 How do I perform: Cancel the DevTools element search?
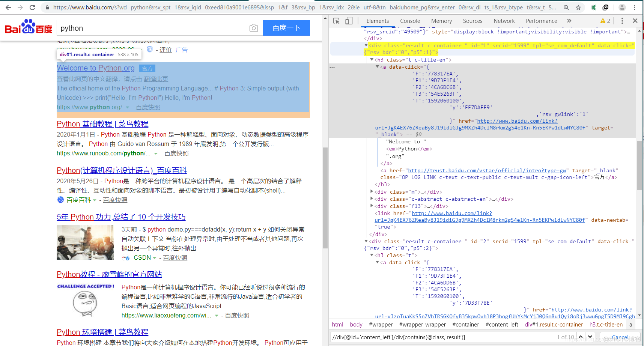tap(620, 337)
